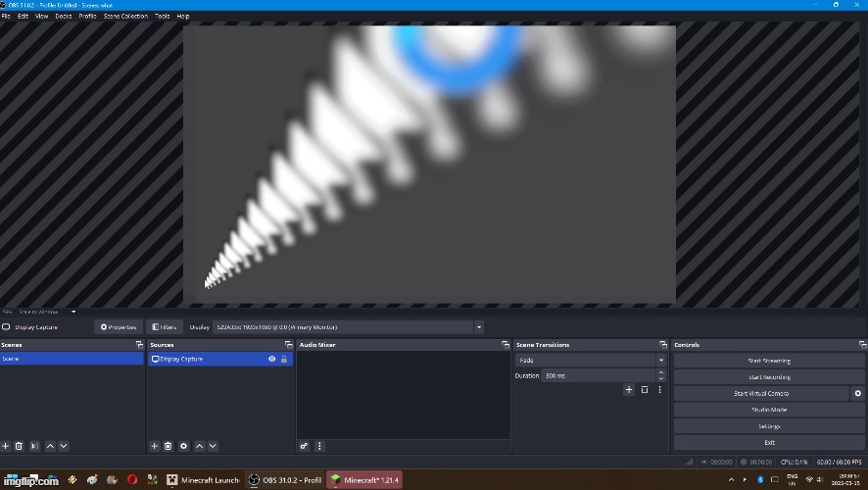Click the OBS 31.0.2 taskbar button
The image size is (868, 490).
[x=285, y=480]
